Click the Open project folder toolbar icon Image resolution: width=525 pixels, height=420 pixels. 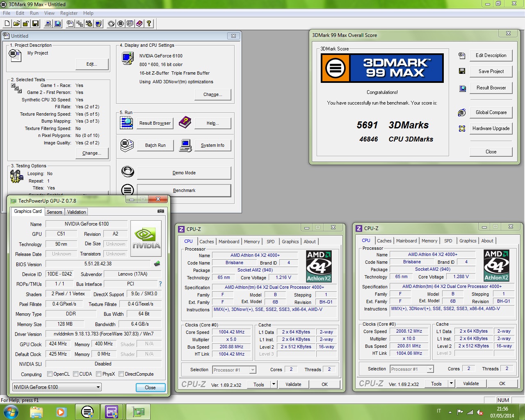[16, 24]
